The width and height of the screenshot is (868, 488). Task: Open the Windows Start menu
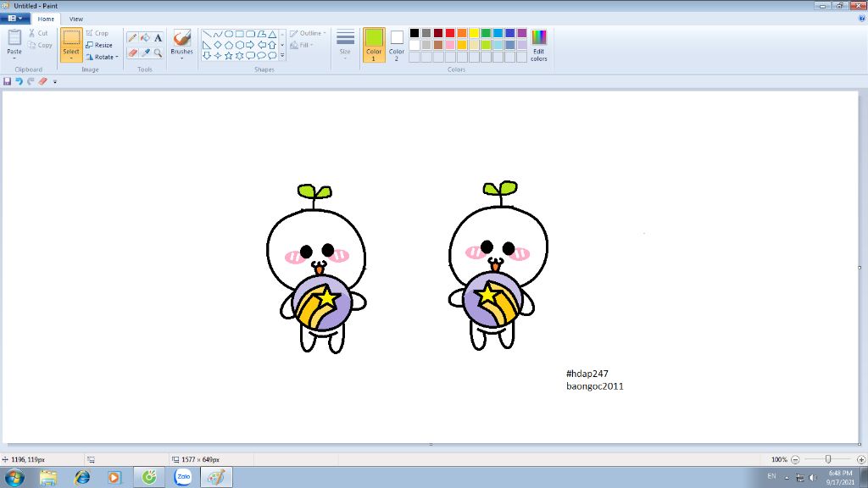point(14,477)
